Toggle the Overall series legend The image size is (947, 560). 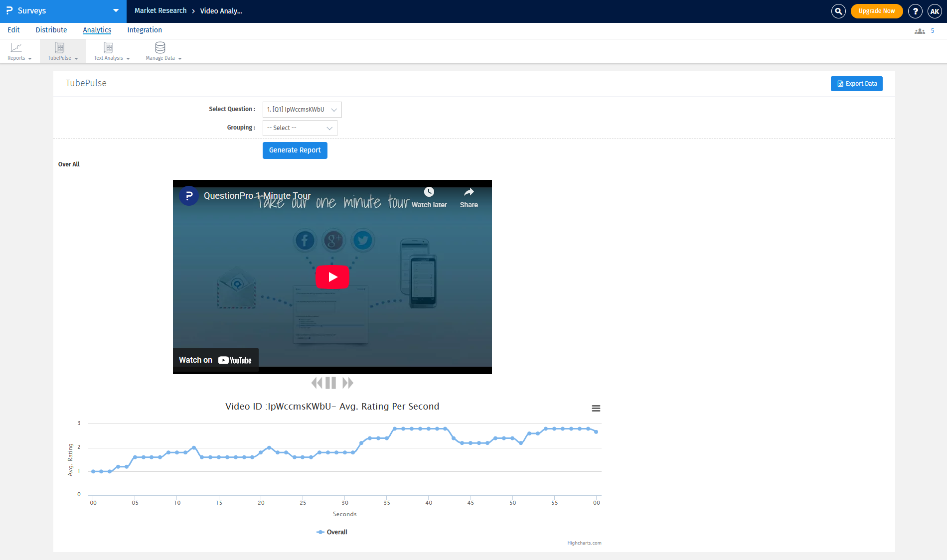[x=332, y=532]
